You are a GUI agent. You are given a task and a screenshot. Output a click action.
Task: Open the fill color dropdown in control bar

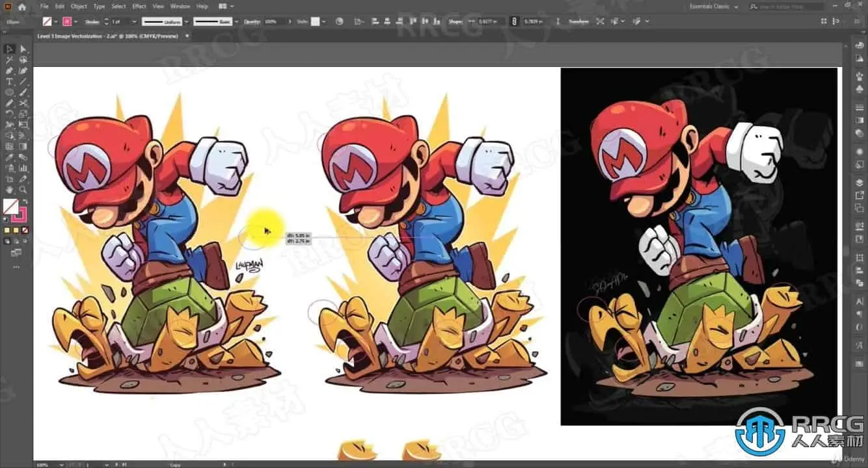tap(57, 21)
